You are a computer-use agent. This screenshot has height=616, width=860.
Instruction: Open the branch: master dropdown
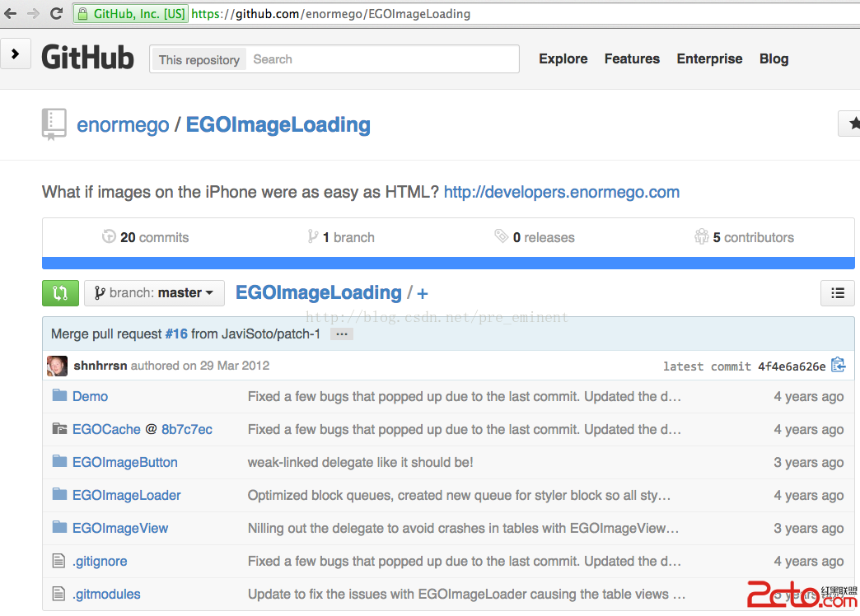154,293
